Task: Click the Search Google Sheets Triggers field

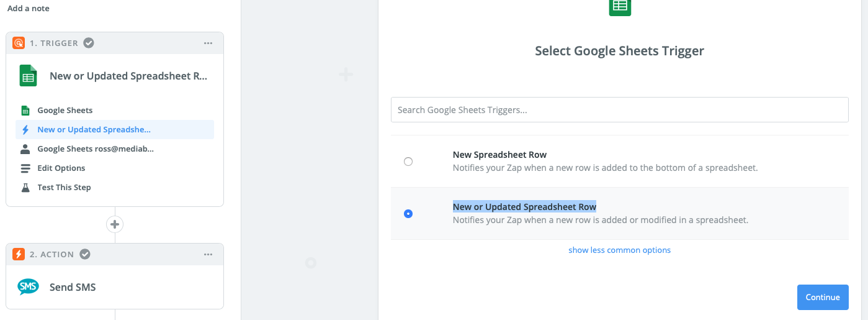Action: pyautogui.click(x=619, y=110)
